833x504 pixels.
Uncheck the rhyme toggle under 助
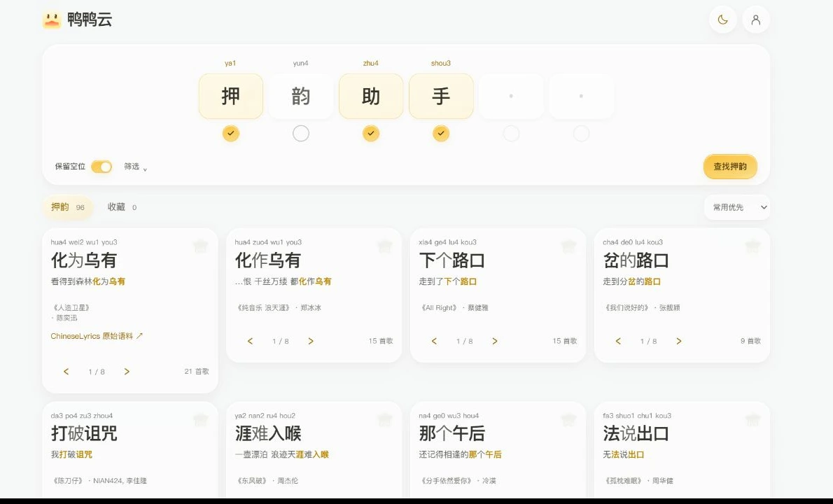[371, 133]
